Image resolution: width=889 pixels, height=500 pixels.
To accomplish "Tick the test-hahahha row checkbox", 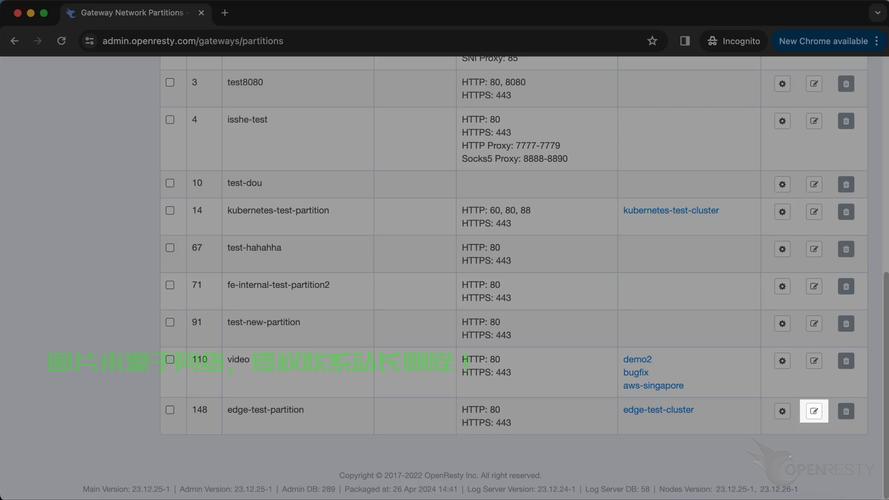I will [x=170, y=248].
